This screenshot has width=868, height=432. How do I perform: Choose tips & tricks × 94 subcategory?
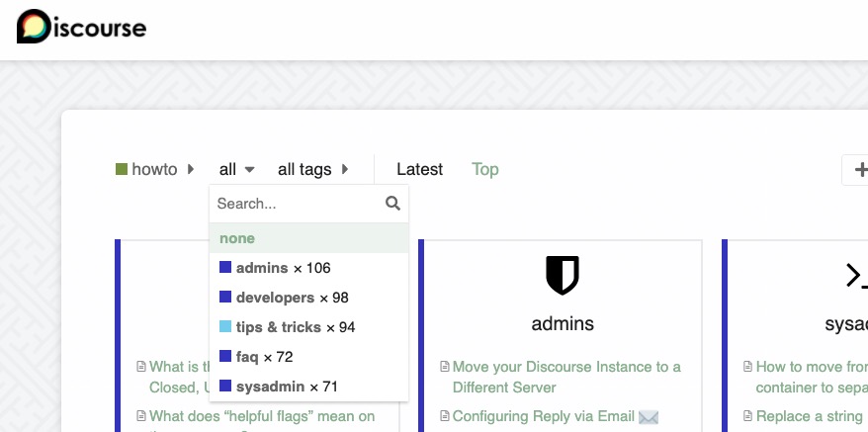(308, 327)
